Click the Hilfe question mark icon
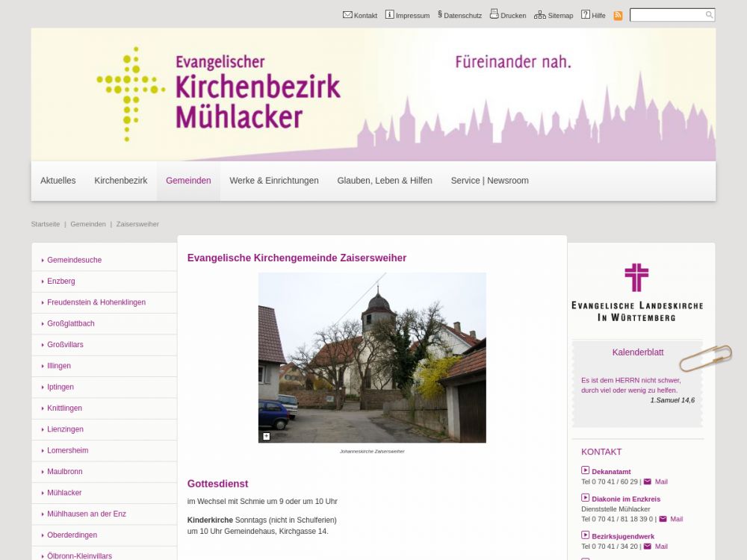Screen dimensions: 747x560 [x=586, y=14]
